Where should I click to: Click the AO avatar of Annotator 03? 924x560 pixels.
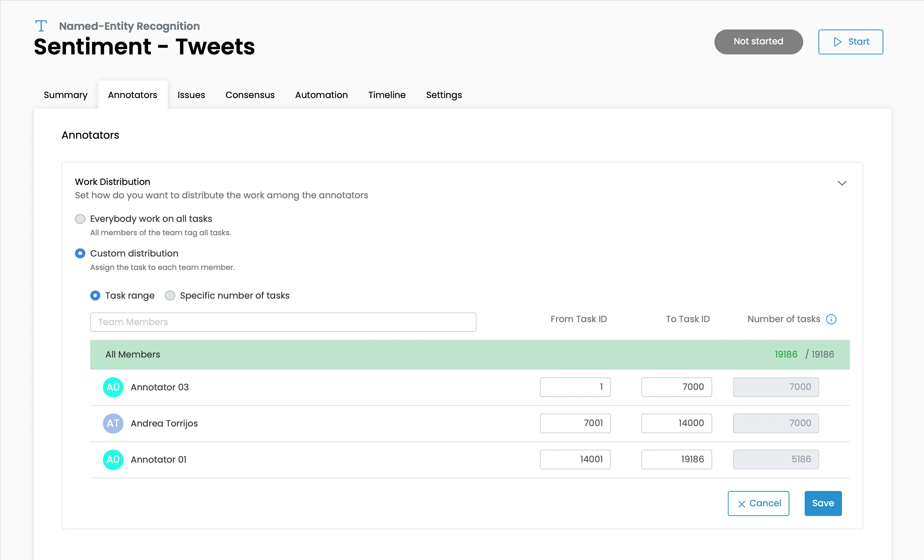pos(113,387)
